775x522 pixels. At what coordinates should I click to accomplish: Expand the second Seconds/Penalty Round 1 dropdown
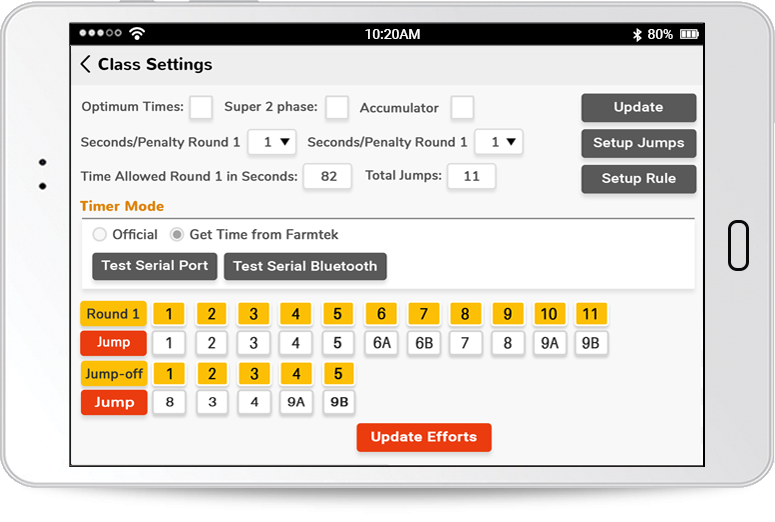pyautogui.click(x=499, y=142)
